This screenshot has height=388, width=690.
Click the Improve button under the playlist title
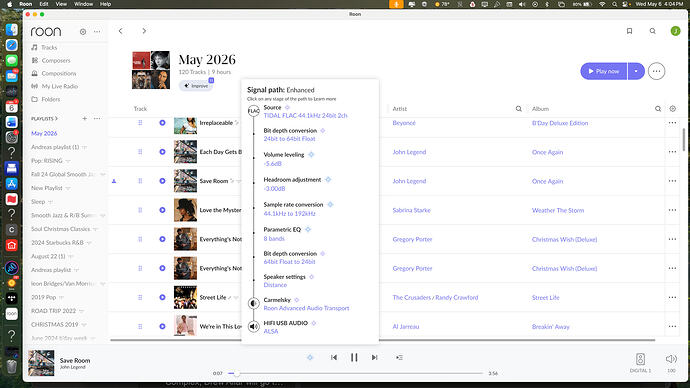coord(196,85)
